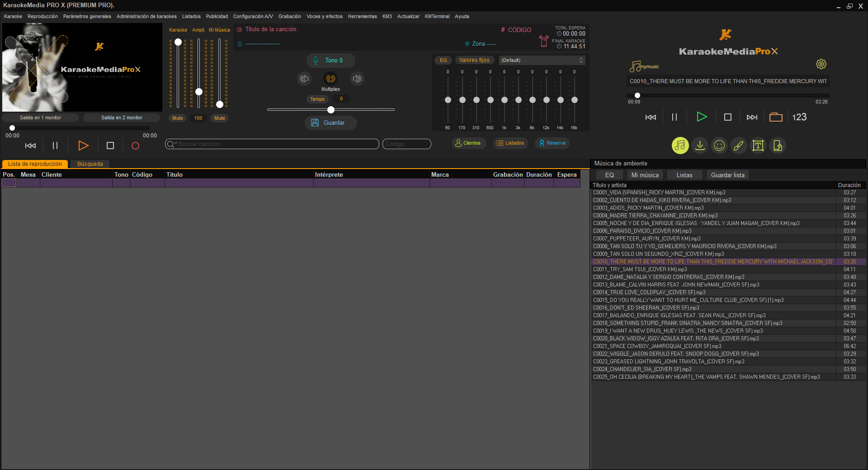This screenshot has height=470, width=868.
Task: Click the Guardar lista button
Action: coord(727,175)
